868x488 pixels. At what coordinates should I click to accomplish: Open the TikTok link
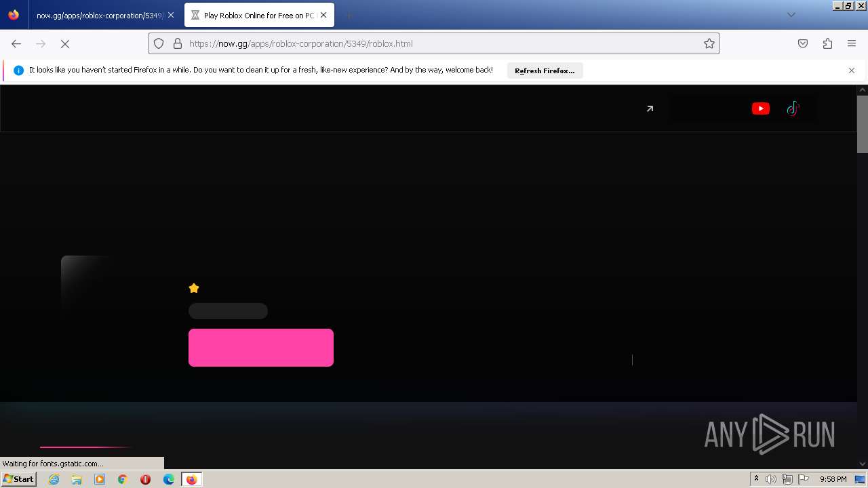793,108
